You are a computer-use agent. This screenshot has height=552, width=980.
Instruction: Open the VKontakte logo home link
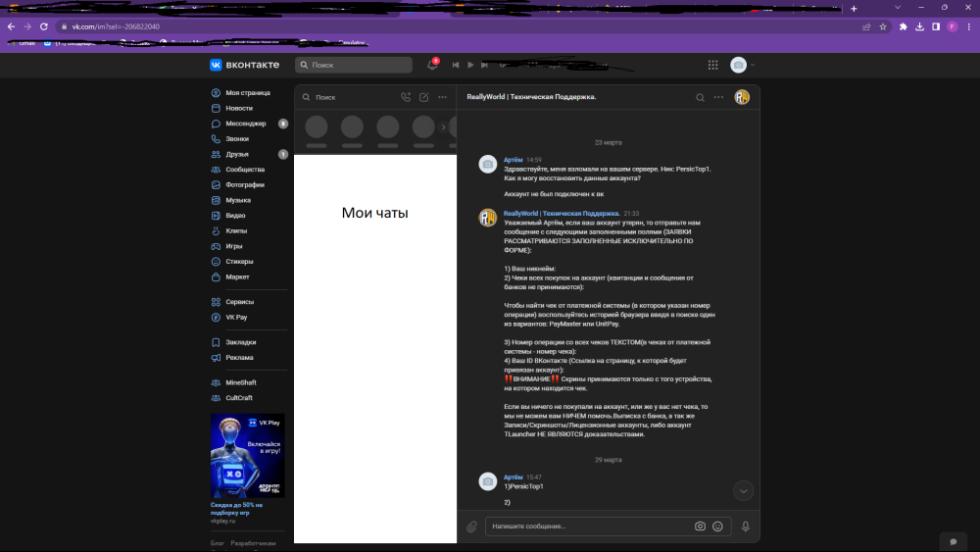pos(244,65)
